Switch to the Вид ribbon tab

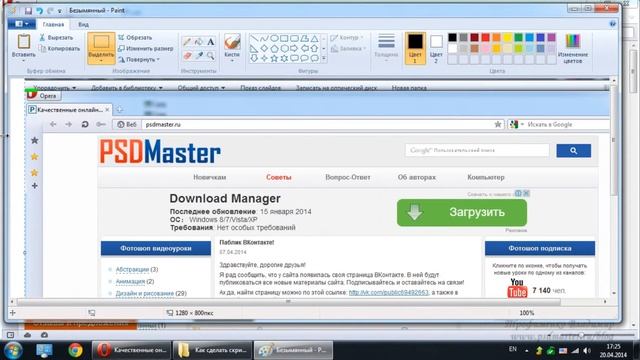tap(83, 24)
